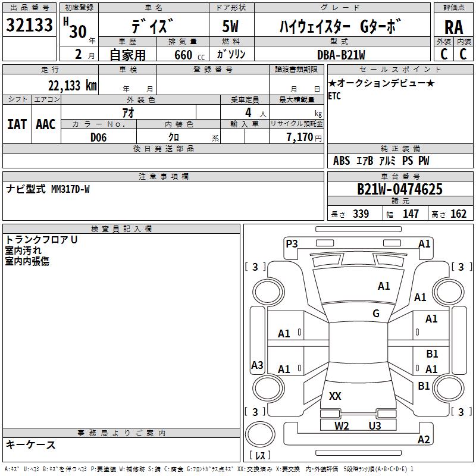
Task: Click the car name デイズ
Action: [153, 26]
